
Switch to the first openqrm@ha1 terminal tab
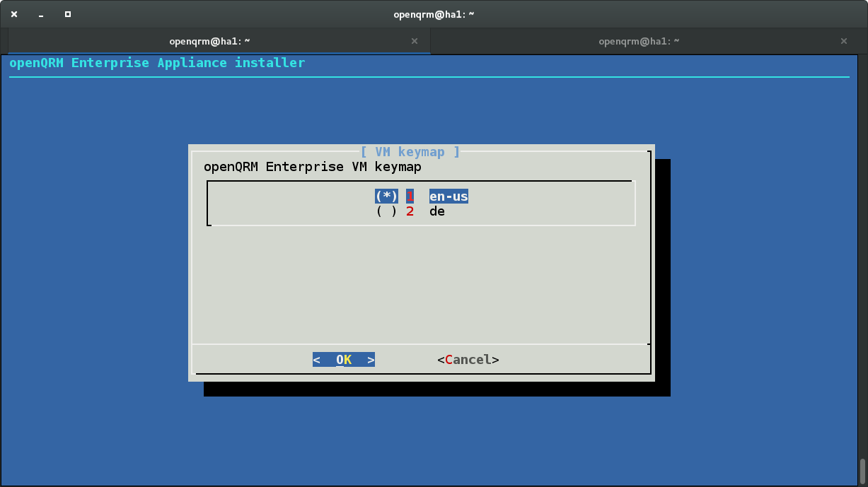pos(219,41)
